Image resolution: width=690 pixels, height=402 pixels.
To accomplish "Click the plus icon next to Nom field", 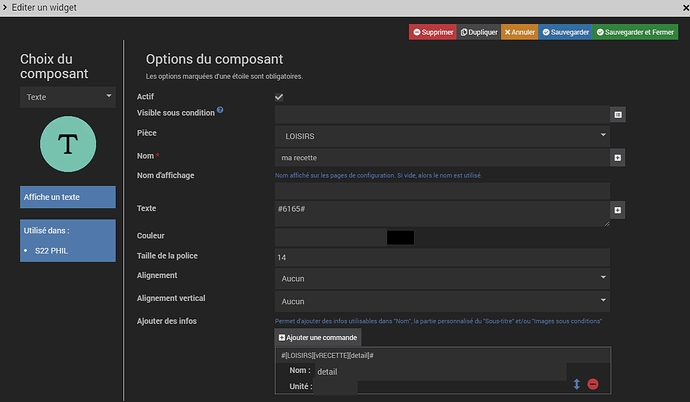I will coord(617,158).
